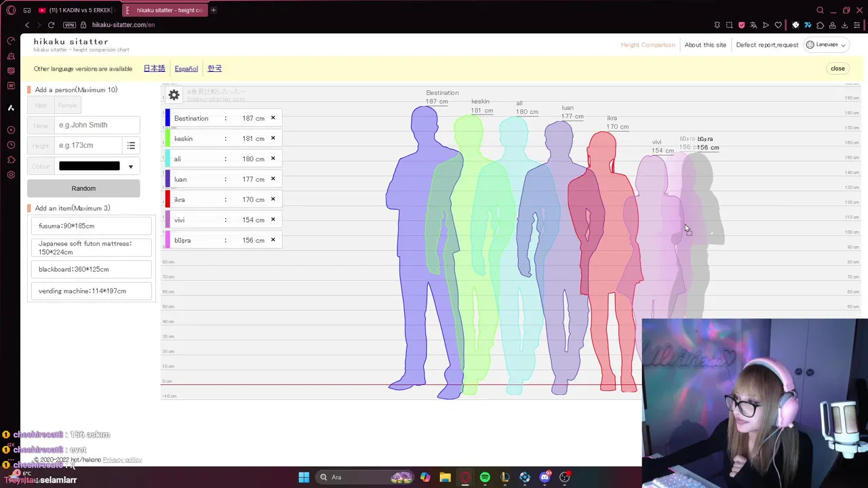
Task: Open the browser downloads icon
Action: pos(844,25)
